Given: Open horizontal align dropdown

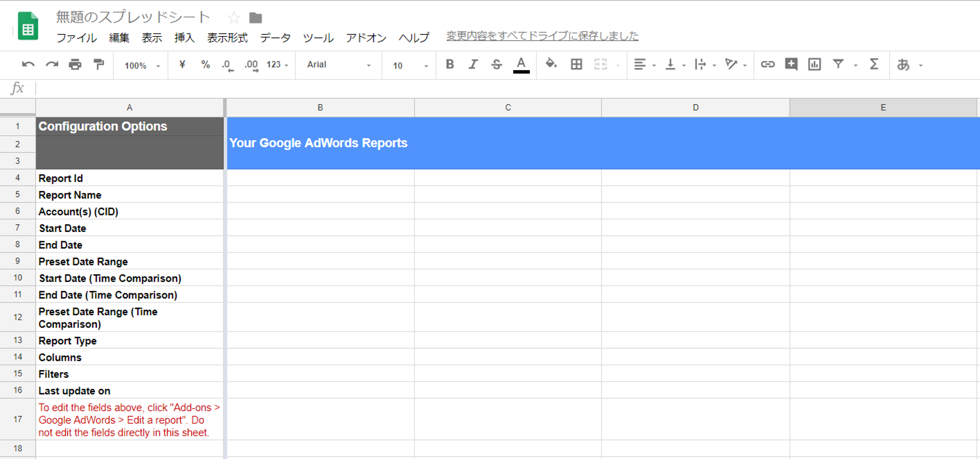Looking at the screenshot, I should coord(645,65).
